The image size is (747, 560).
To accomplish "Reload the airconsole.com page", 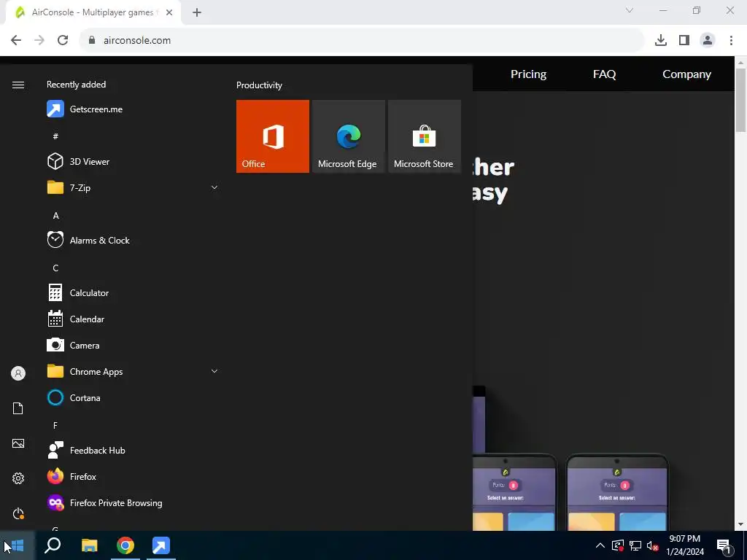I will point(63,40).
